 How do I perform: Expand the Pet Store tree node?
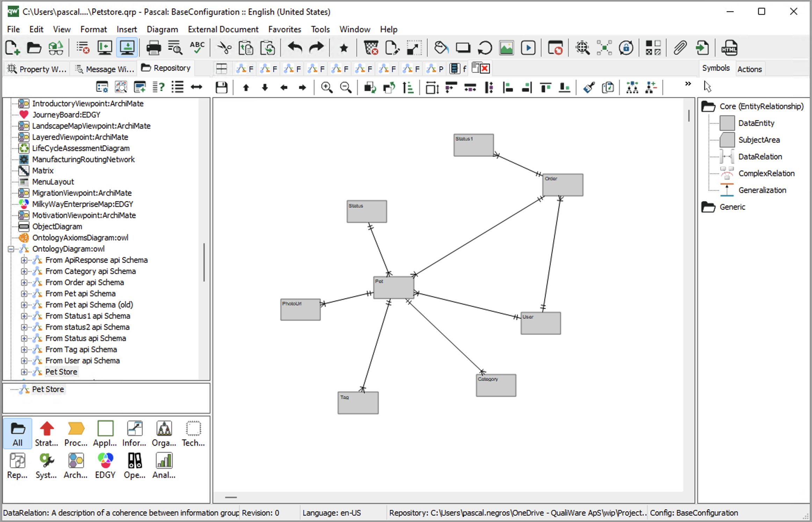[x=24, y=372]
